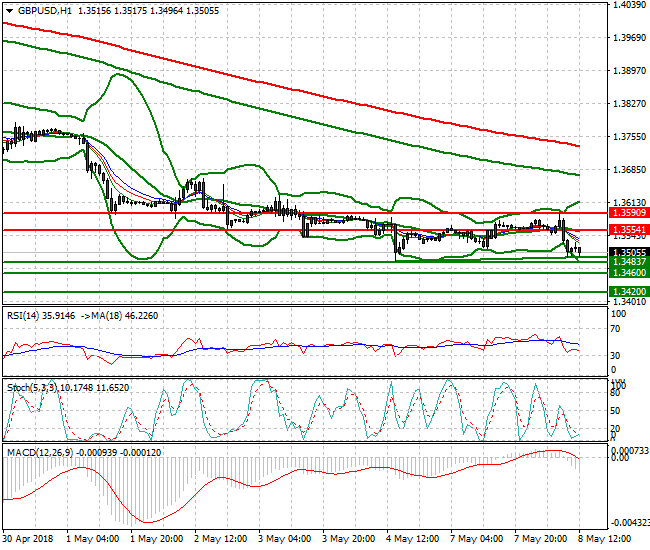Image resolution: width=650 pixels, height=550 pixels.
Task: Click the RSI scale value 30
Action: pos(616,356)
